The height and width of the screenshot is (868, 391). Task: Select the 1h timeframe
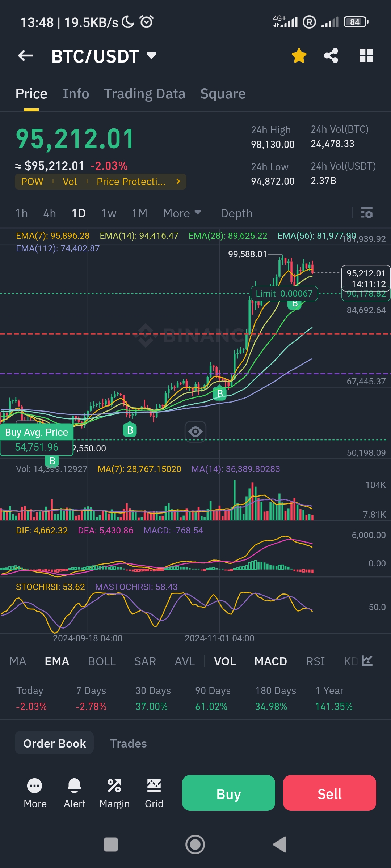[x=21, y=213]
